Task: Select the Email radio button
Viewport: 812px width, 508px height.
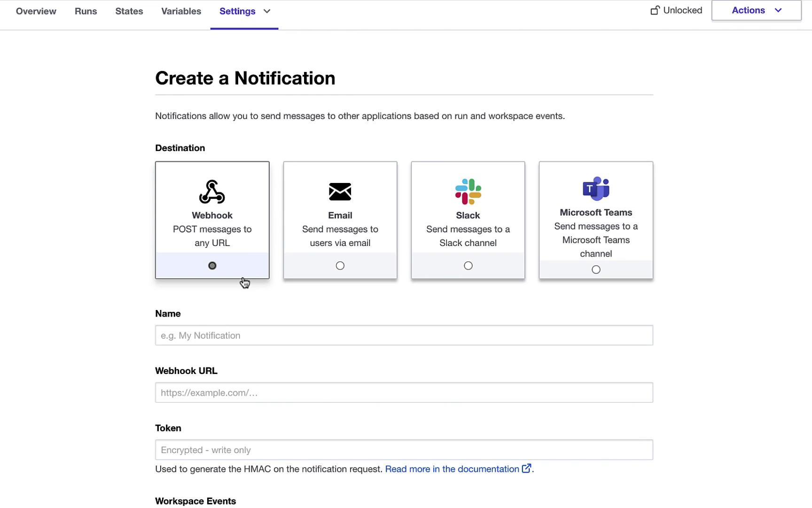Action: coord(340,266)
